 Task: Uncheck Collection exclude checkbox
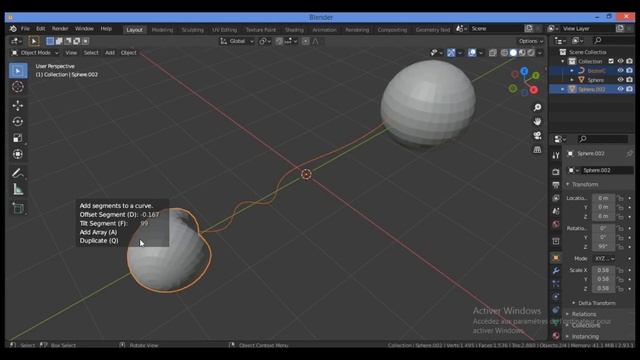[611, 61]
